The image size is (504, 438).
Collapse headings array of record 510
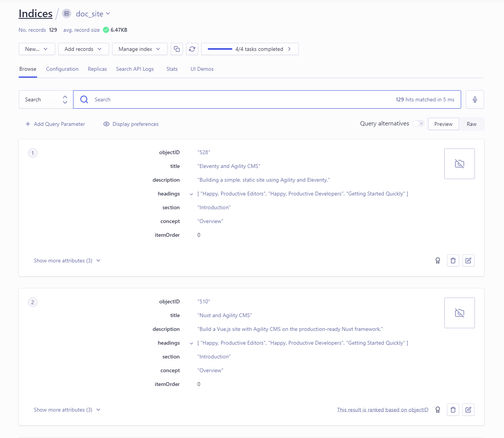coord(191,343)
